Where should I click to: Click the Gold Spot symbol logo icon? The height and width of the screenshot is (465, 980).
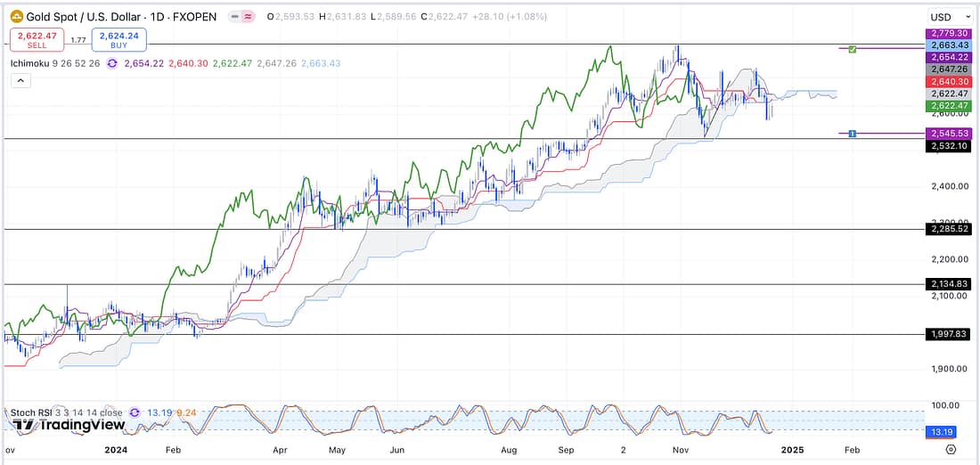[x=16, y=17]
